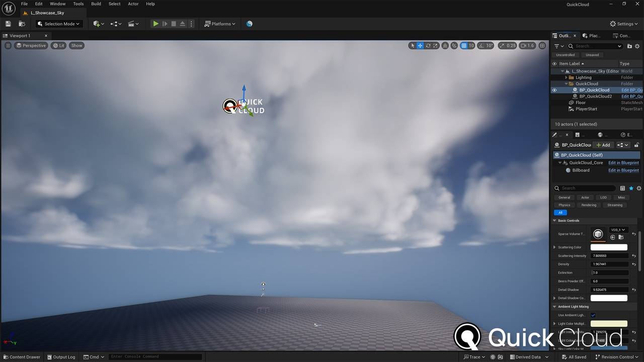The image size is (644, 362).
Task: Click the Density value field
Action: [x=609, y=264]
